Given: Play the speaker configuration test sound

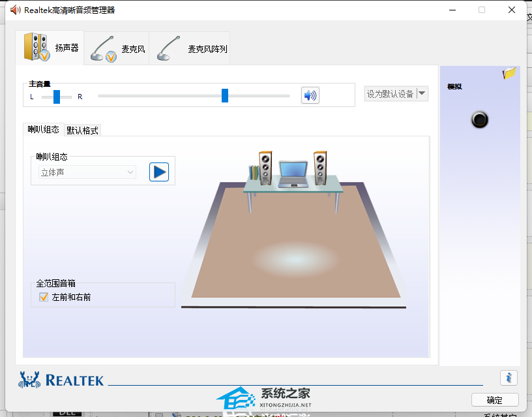Looking at the screenshot, I should 159,172.
